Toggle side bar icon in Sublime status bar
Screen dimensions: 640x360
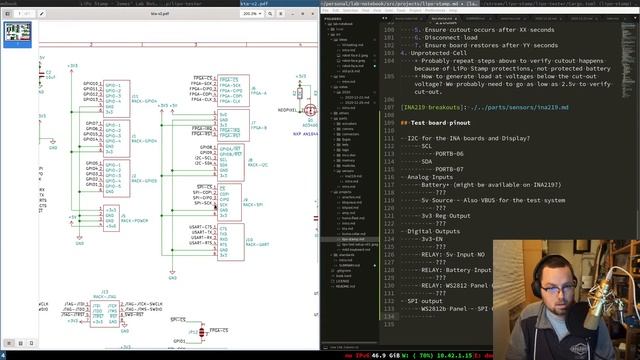[325, 347]
